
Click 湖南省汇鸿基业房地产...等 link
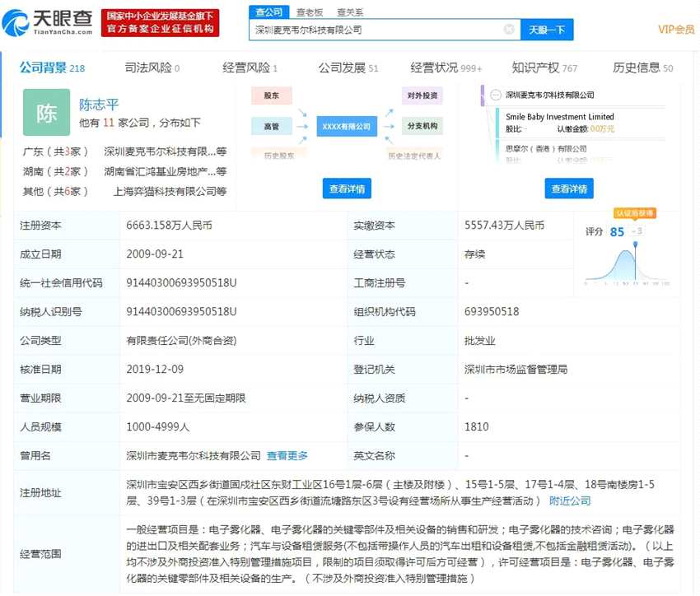click(x=166, y=171)
